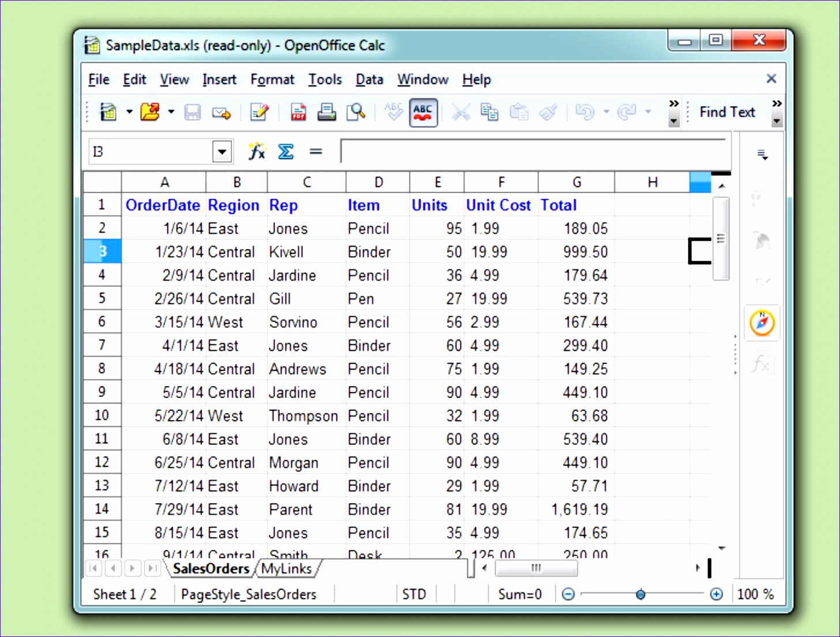Select column A header

[164, 182]
